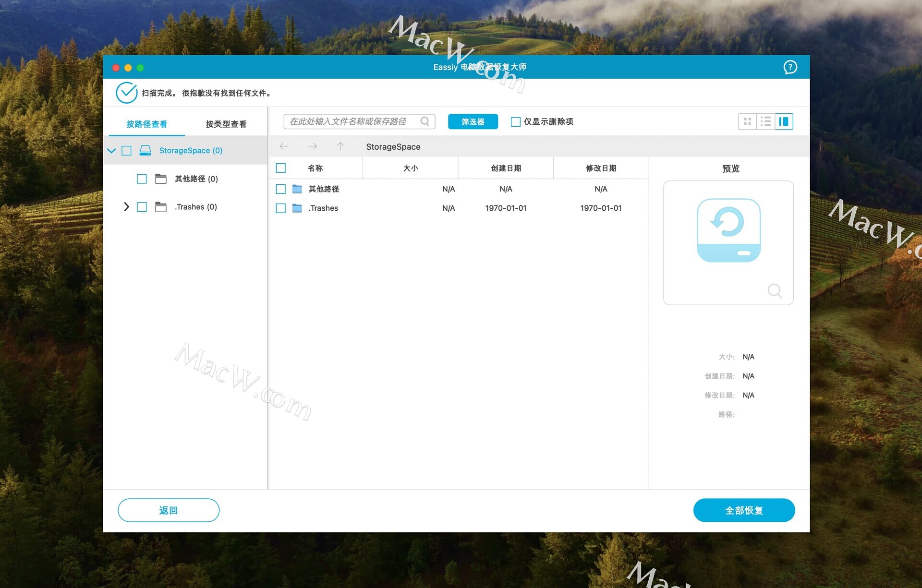Click the 预览 panel heading

[x=730, y=168]
